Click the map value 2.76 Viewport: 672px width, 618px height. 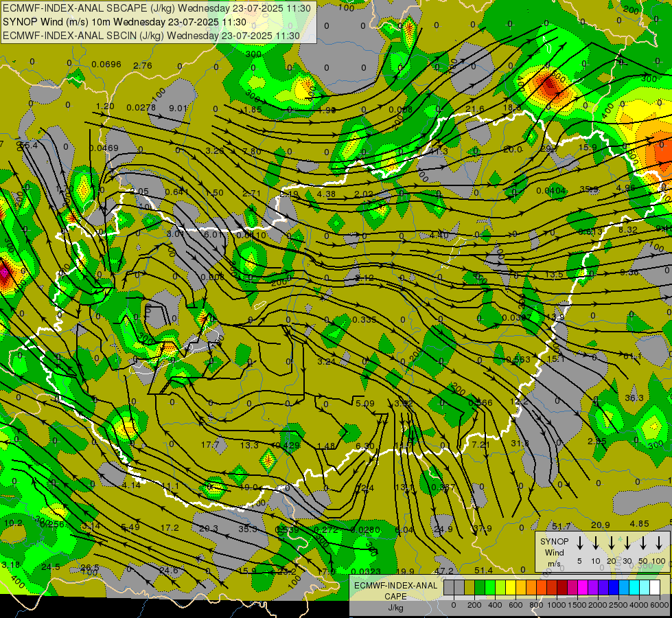[x=143, y=66]
